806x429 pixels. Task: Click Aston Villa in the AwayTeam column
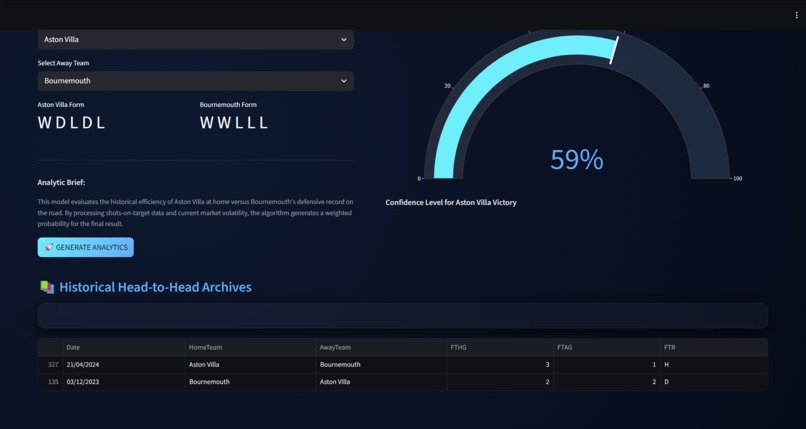[x=381, y=382]
